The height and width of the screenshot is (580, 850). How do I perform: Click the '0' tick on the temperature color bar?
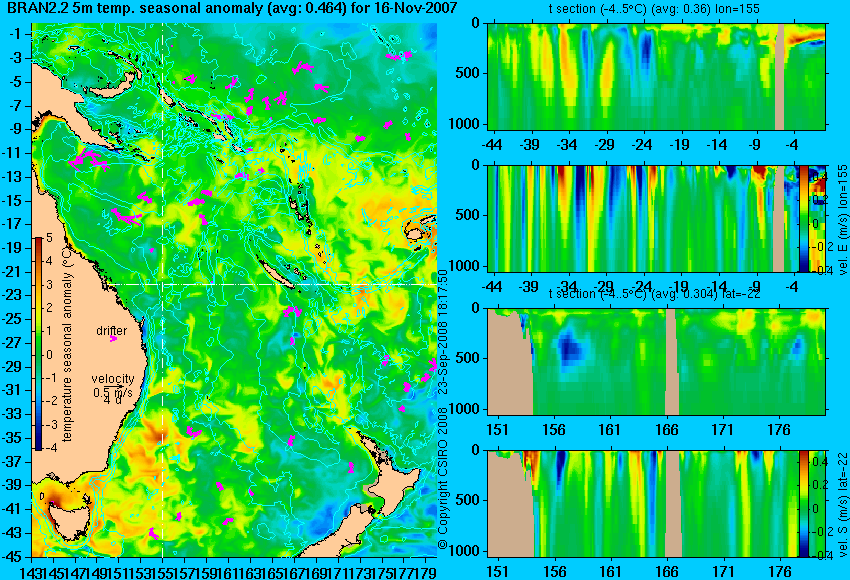[49, 355]
